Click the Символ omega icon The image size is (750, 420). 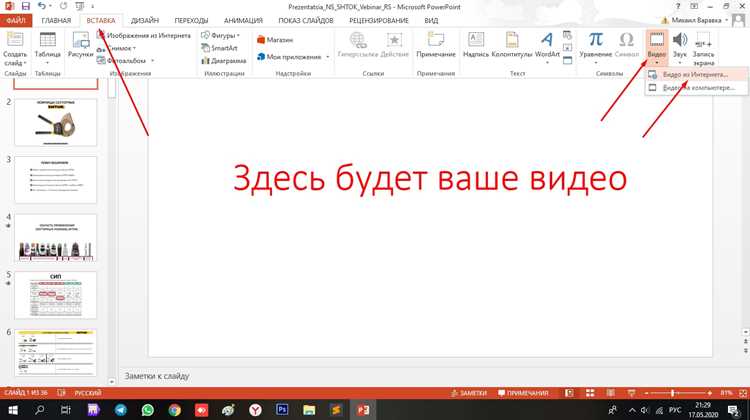click(x=627, y=40)
